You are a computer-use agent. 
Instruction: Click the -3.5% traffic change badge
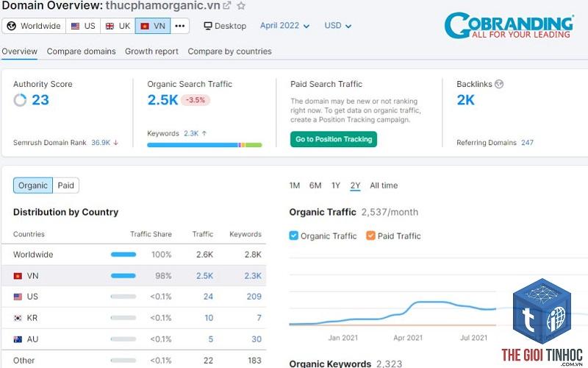(x=196, y=100)
